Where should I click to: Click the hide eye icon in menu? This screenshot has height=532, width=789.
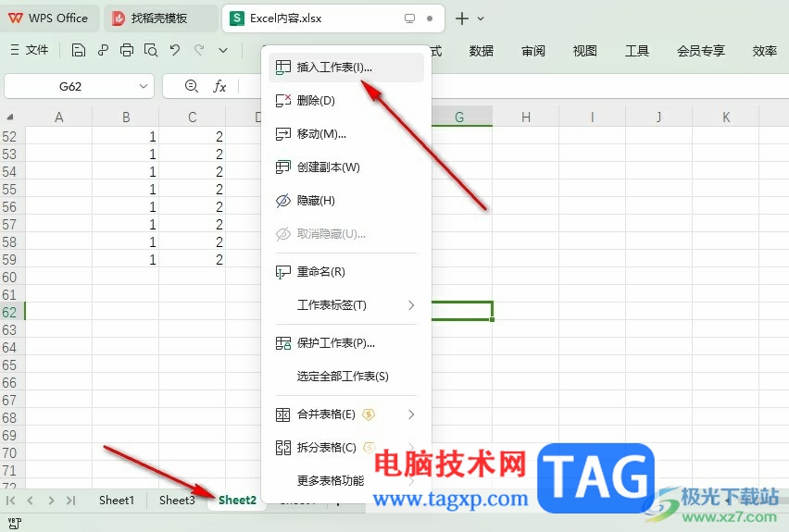[283, 201]
